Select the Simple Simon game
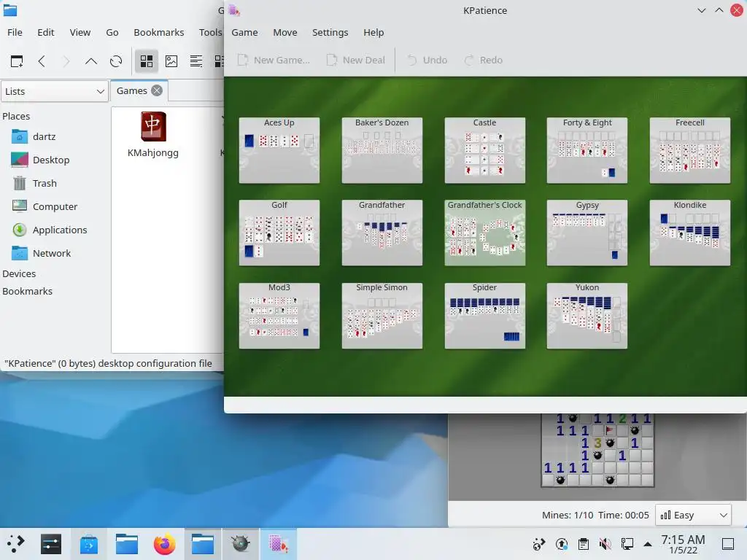The height and width of the screenshot is (560, 747). (x=382, y=315)
